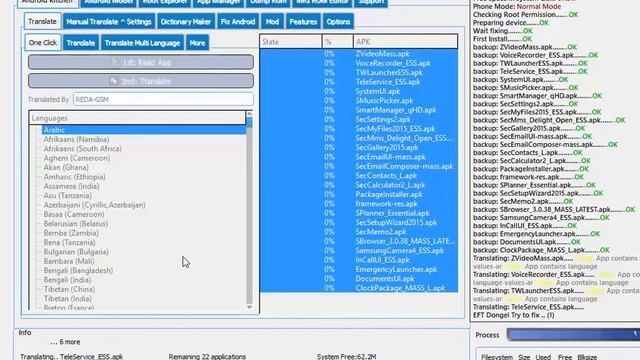This screenshot has width=640, height=360.
Task: Switch to the Translate main tab
Action: (x=42, y=22)
